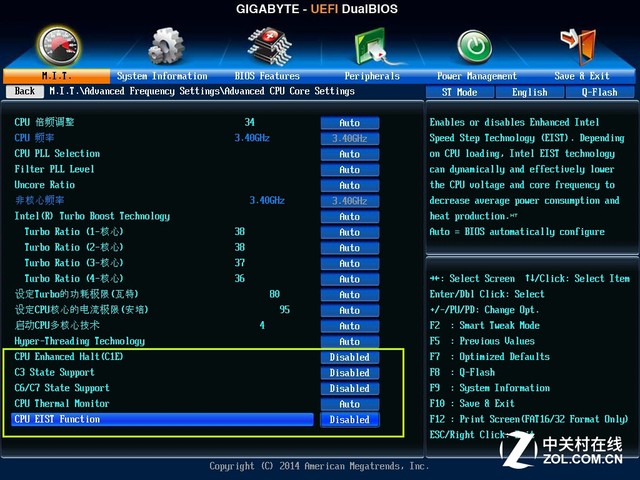Go to the Power Management tab
Viewport: 640px width, 480px height.
coord(477,76)
